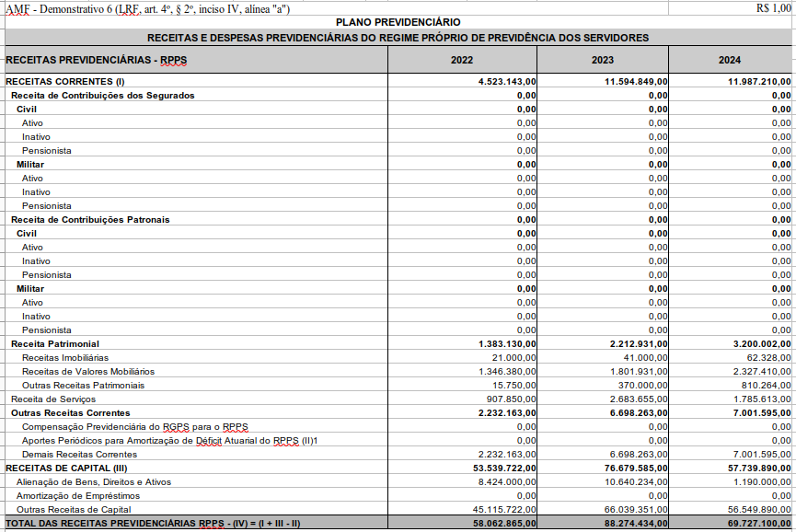
Task: Click the total value 69.727.100,00 for 2024
Action: coord(759,524)
